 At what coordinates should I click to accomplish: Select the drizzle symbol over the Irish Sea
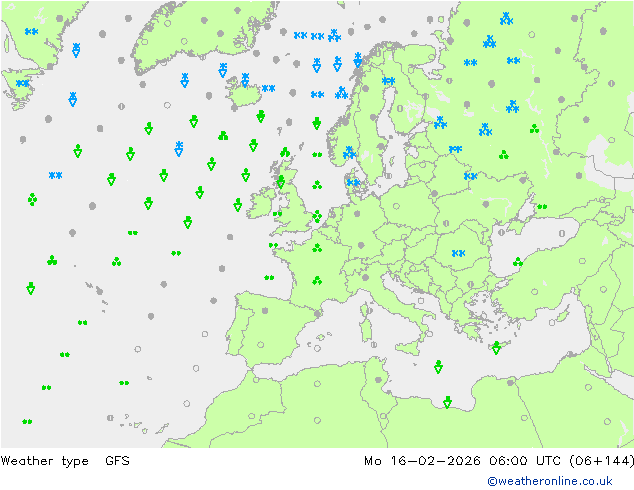[277, 213]
